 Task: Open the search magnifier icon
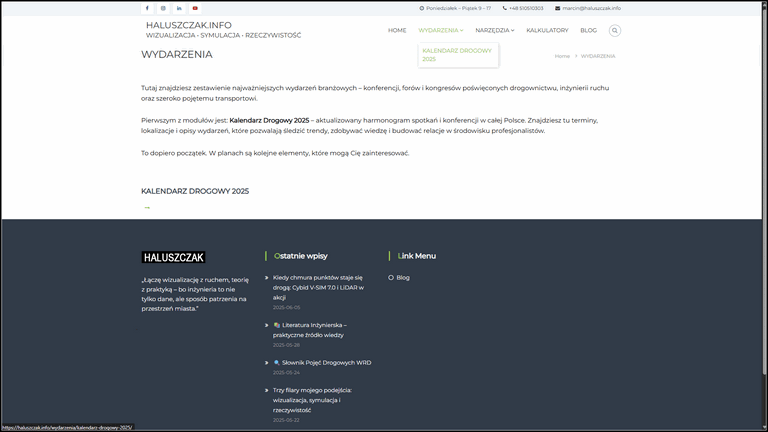coord(615,30)
